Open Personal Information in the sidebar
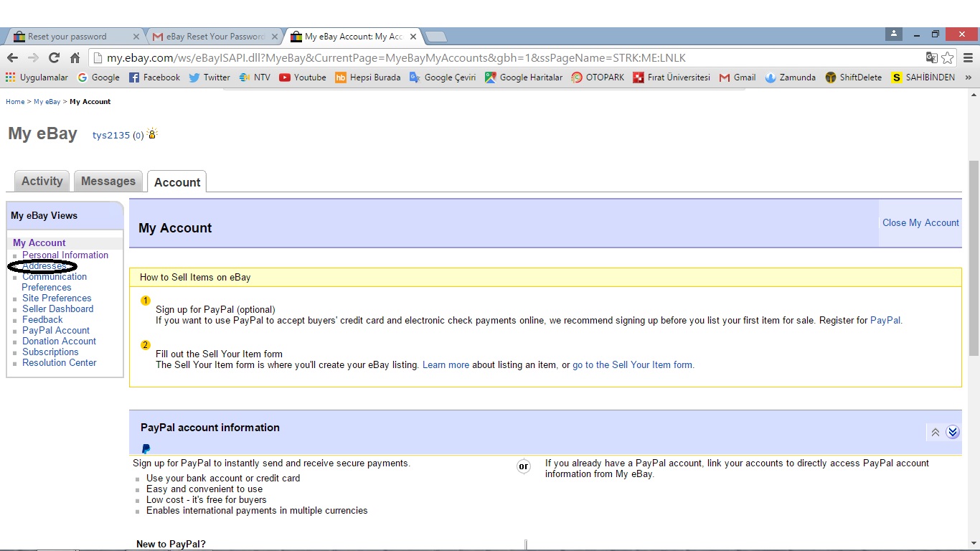This screenshot has width=980, height=551. point(65,255)
